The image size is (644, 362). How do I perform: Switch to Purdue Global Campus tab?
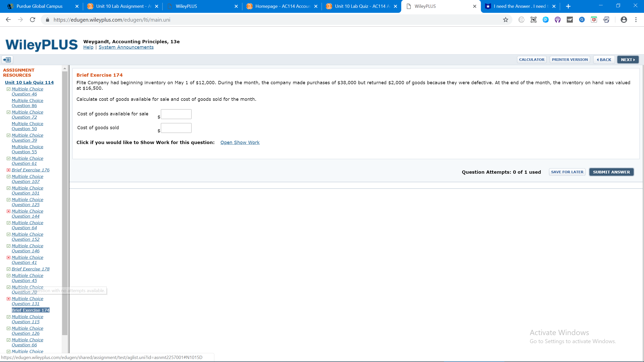pos(39,6)
